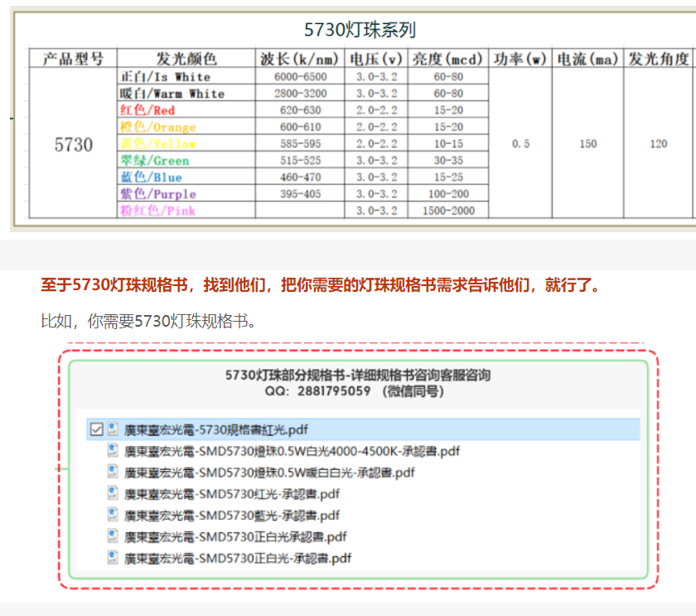Click the 产品型号 column header

point(73,58)
